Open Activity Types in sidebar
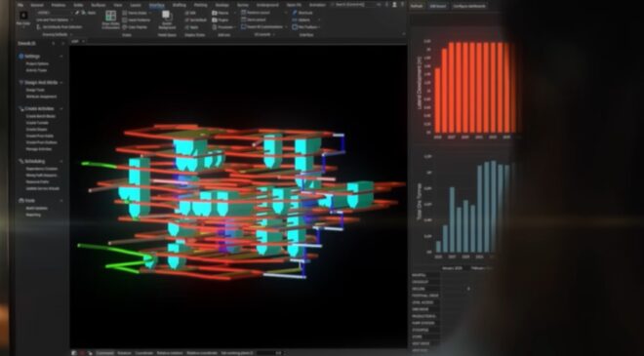The width and height of the screenshot is (644, 356). (36, 70)
